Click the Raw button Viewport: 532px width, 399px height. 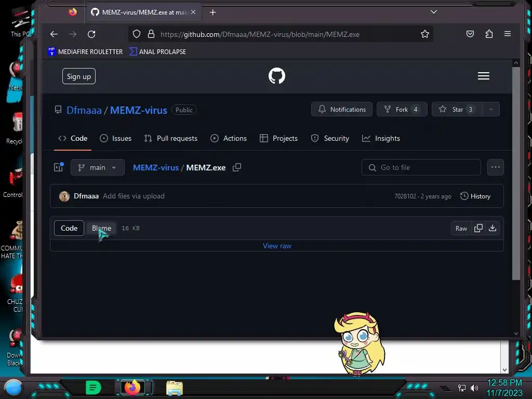pyautogui.click(x=461, y=229)
